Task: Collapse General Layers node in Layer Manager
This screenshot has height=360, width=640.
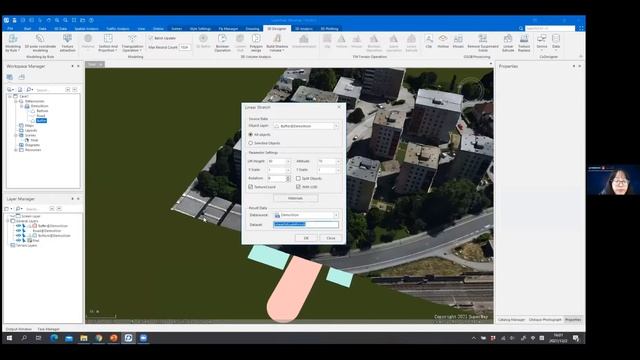Action: point(8,221)
